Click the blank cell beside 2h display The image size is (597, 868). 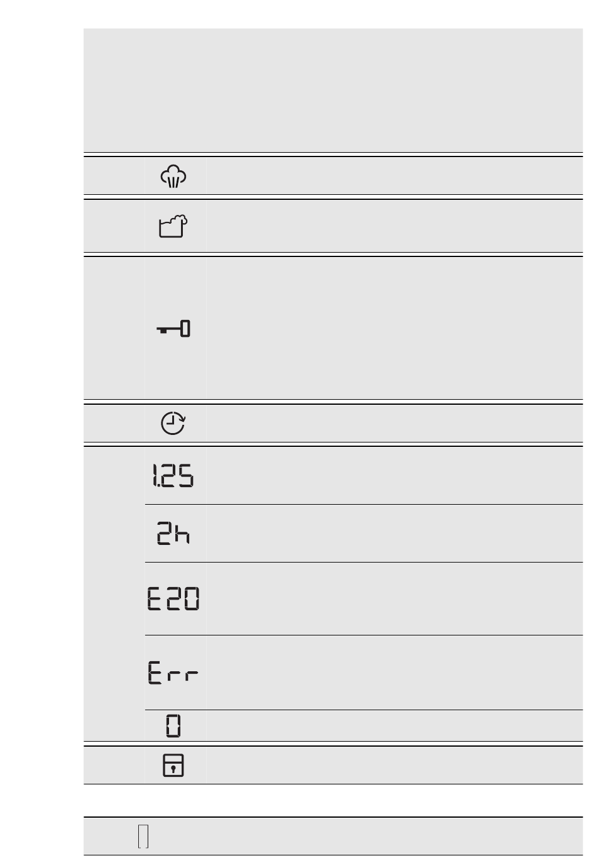click(x=394, y=534)
